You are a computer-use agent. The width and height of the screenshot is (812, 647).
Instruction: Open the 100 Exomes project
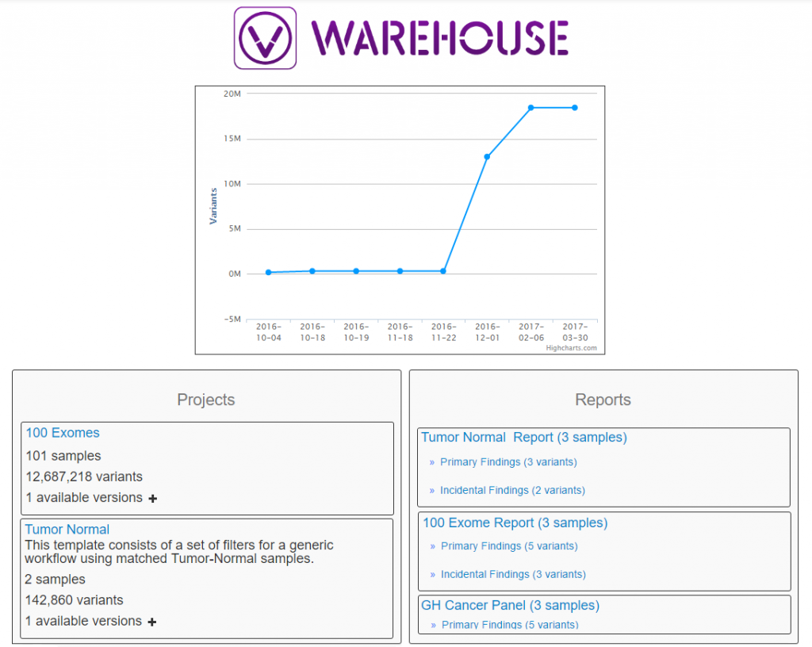[62, 433]
